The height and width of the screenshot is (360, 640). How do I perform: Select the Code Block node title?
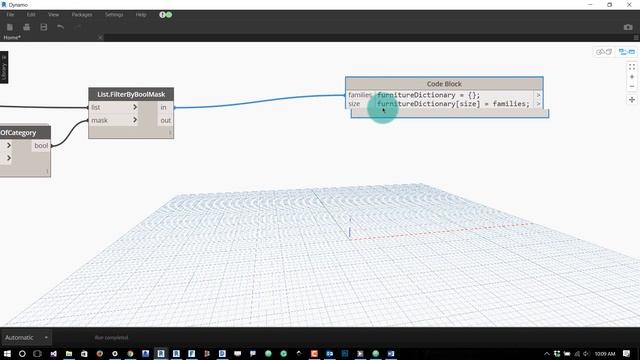click(444, 84)
